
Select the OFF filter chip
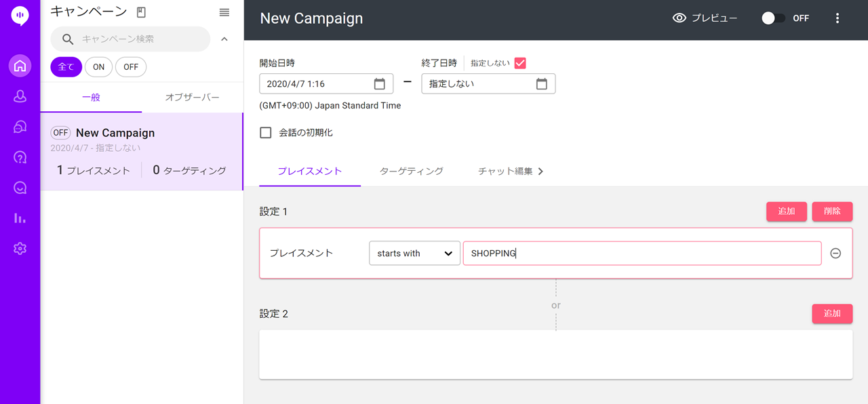click(131, 66)
